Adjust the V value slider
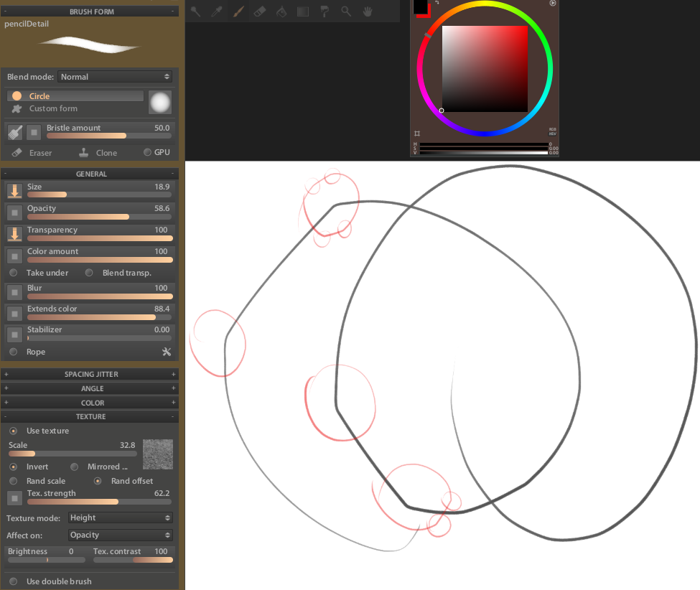Viewport: 700px width, 590px height. [x=484, y=153]
